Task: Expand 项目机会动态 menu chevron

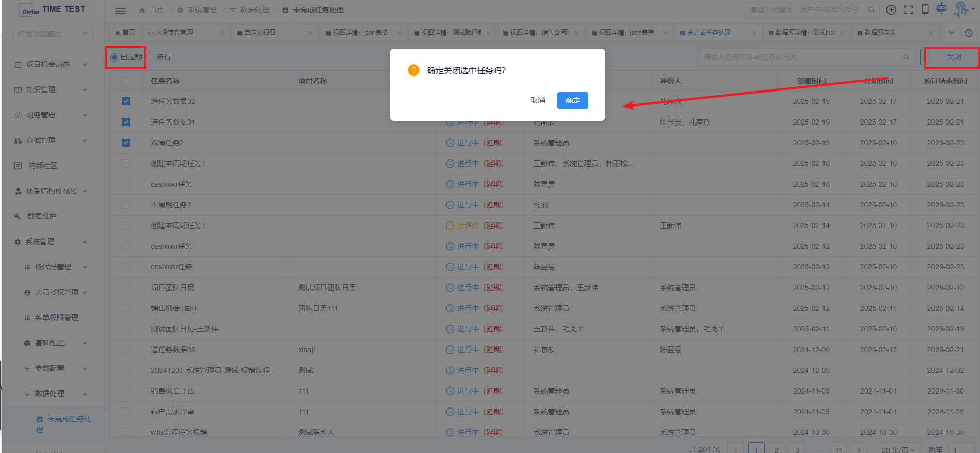Action: pos(85,65)
